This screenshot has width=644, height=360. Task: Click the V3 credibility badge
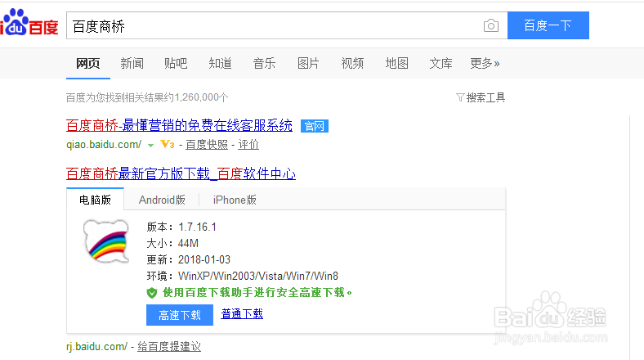pyautogui.click(x=168, y=144)
